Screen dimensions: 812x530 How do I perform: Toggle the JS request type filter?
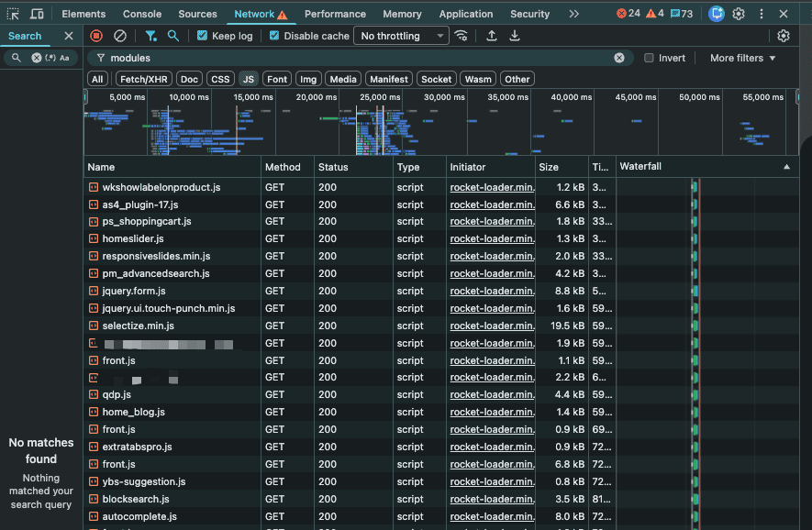249,79
